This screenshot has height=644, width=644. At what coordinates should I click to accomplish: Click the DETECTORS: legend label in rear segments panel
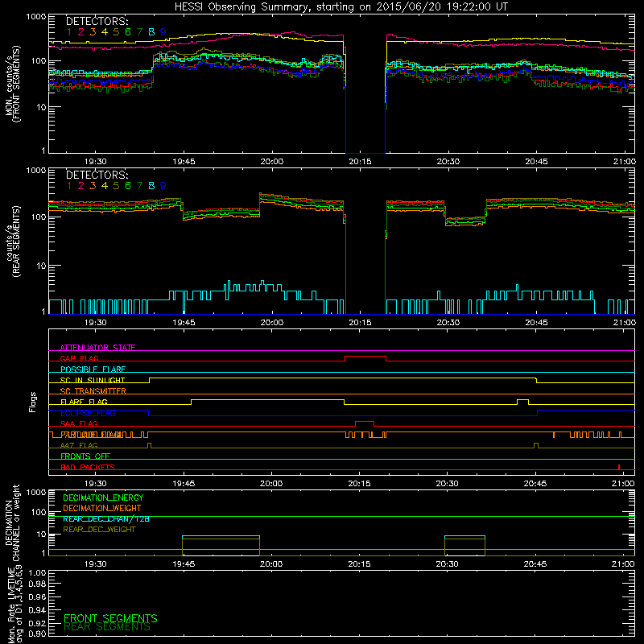pyautogui.click(x=97, y=175)
